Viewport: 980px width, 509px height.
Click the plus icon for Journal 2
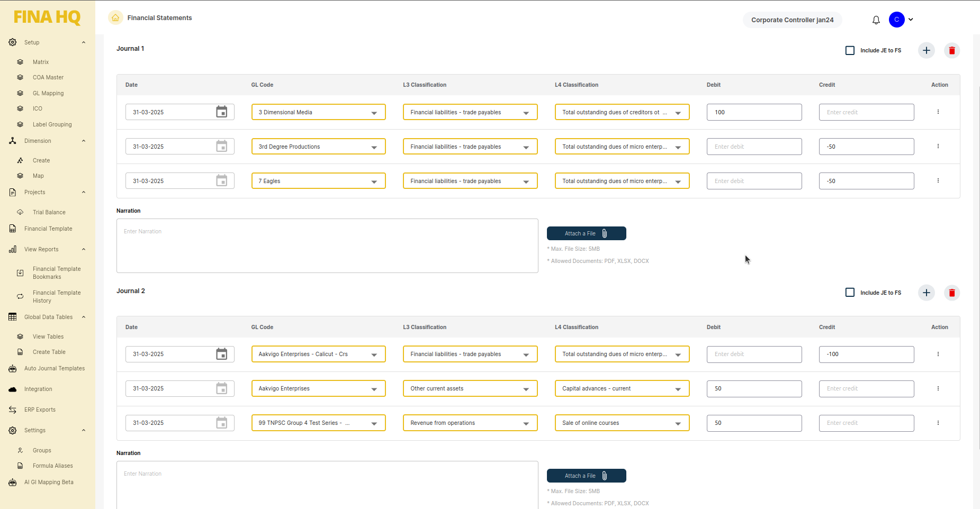(x=926, y=293)
